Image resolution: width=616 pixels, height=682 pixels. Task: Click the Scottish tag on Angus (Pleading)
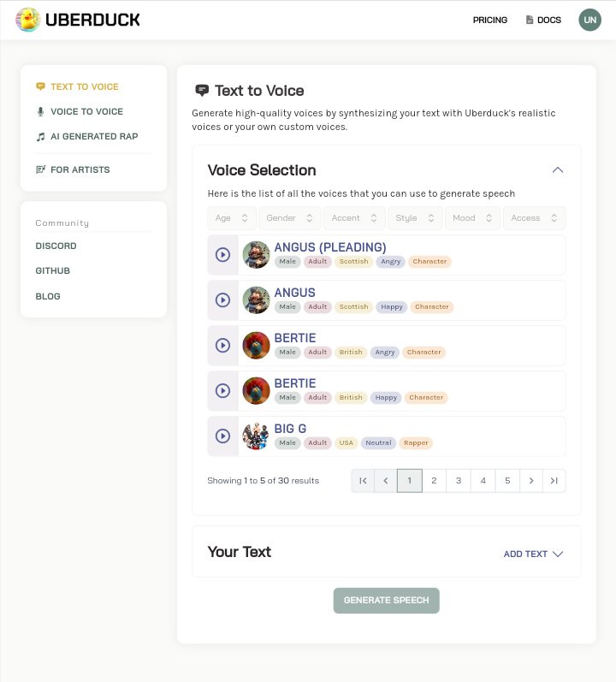pyautogui.click(x=353, y=261)
